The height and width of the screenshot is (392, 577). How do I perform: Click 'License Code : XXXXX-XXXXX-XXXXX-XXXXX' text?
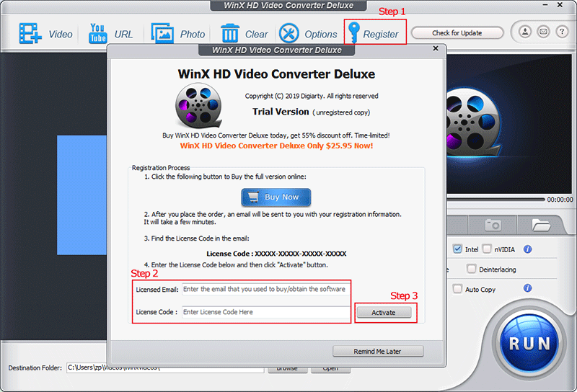click(276, 254)
